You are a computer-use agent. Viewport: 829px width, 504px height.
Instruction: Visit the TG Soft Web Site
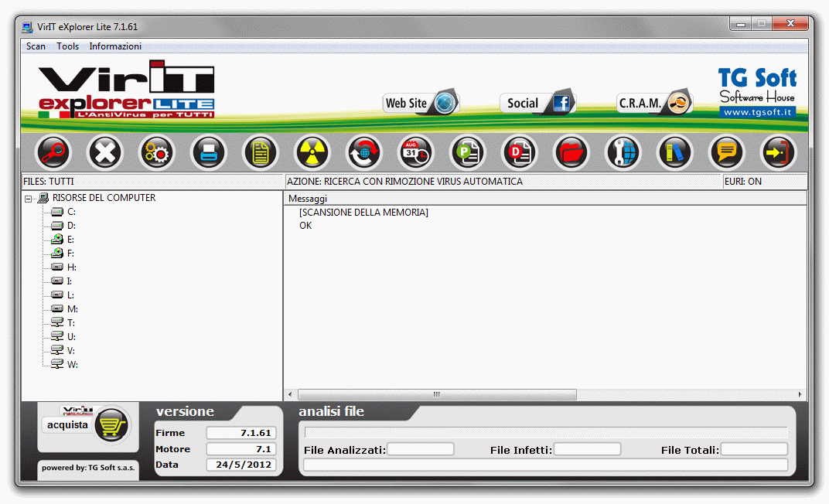point(420,101)
